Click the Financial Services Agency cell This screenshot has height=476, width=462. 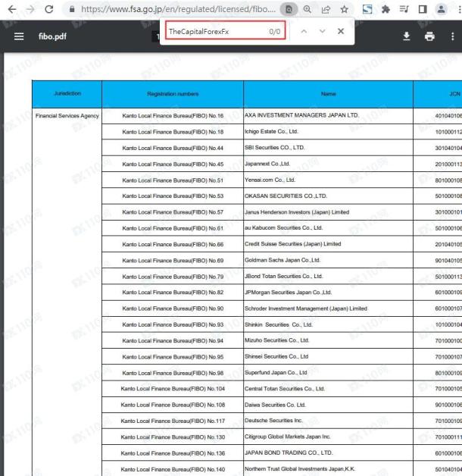point(67,116)
